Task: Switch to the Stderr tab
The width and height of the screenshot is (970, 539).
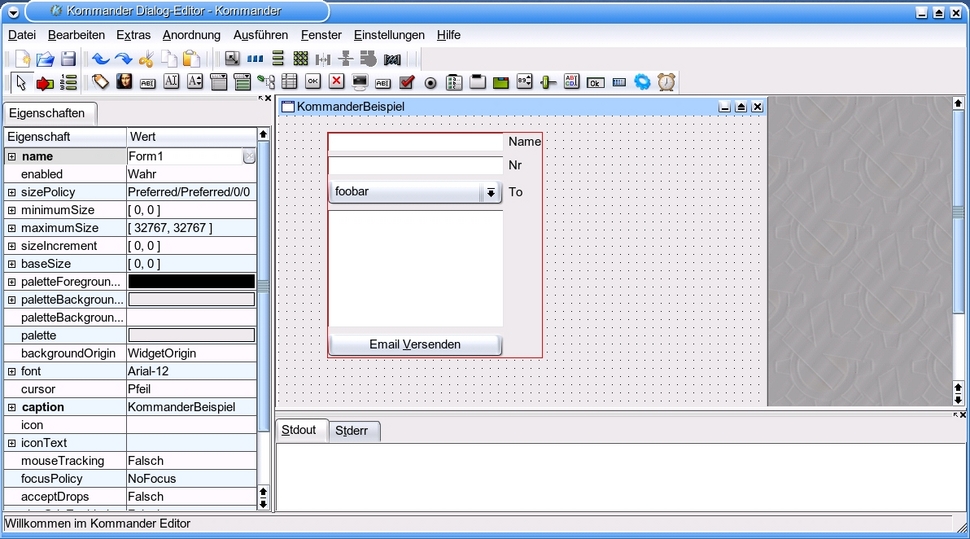Action: tap(351, 431)
